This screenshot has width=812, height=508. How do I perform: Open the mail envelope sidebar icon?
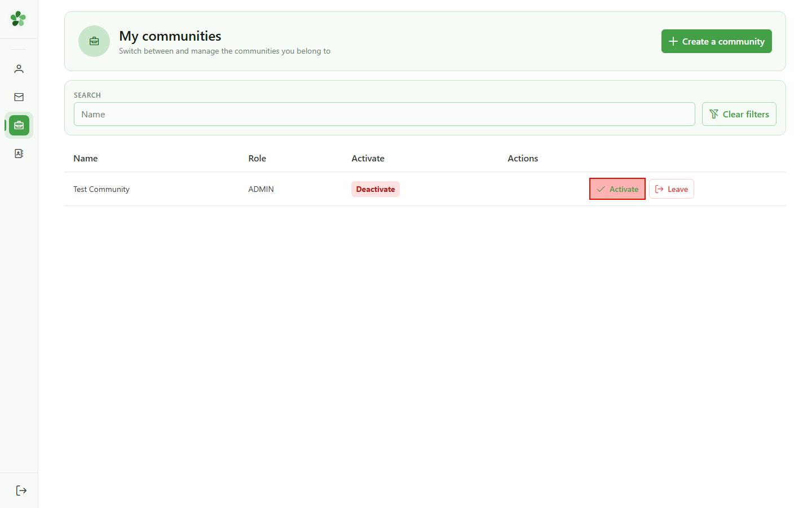tap(19, 97)
